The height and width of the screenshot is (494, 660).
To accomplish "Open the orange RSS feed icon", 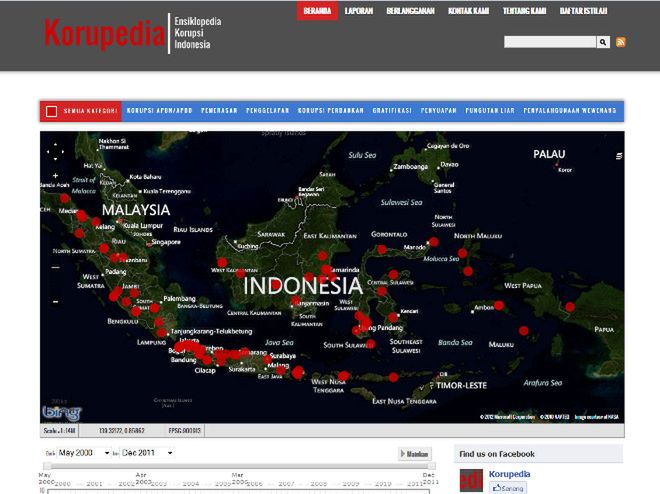I will click(621, 42).
